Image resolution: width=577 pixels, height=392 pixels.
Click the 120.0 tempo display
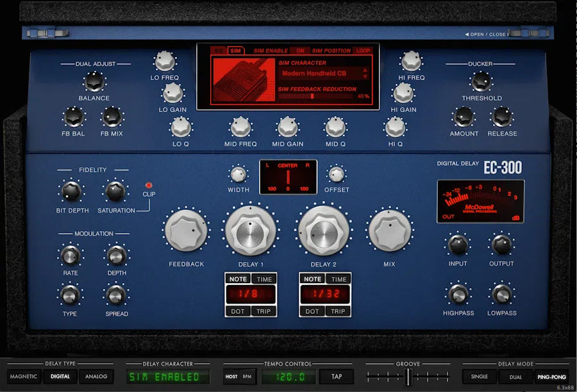pyautogui.click(x=290, y=377)
